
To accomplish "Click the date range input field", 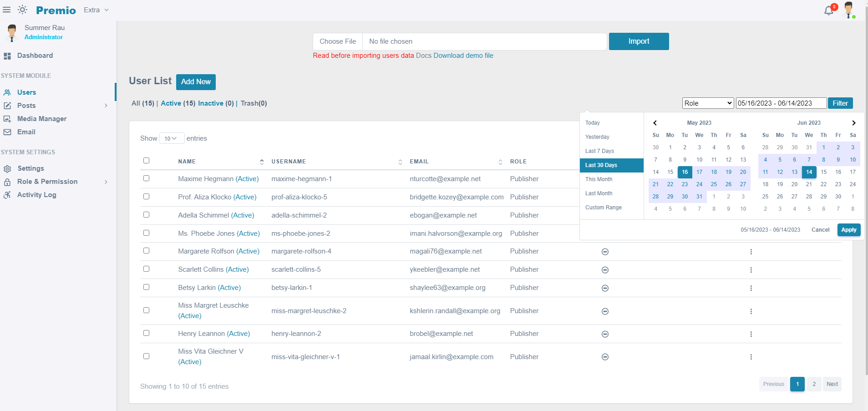I will click(x=781, y=103).
